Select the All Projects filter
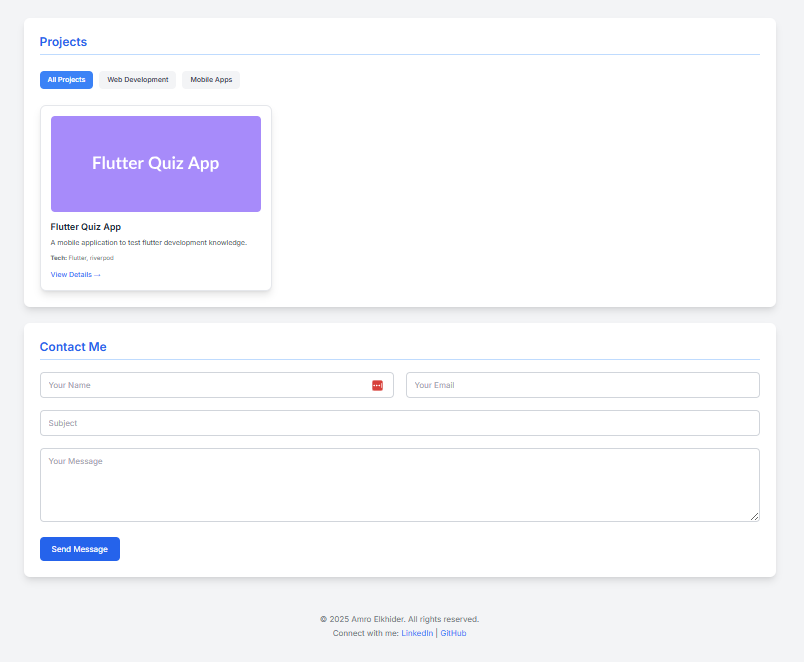The width and height of the screenshot is (804, 662). coord(67,80)
